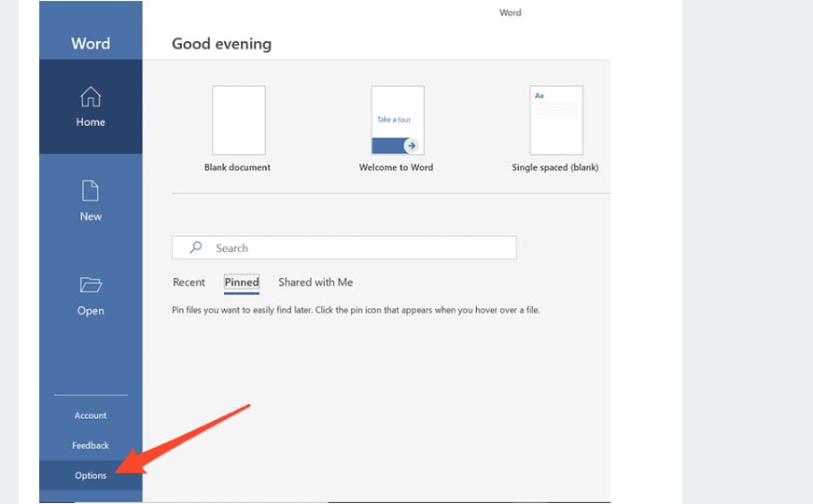Open Options at the sidebar bottom
Viewport: 813px width, 504px height.
[x=91, y=475]
